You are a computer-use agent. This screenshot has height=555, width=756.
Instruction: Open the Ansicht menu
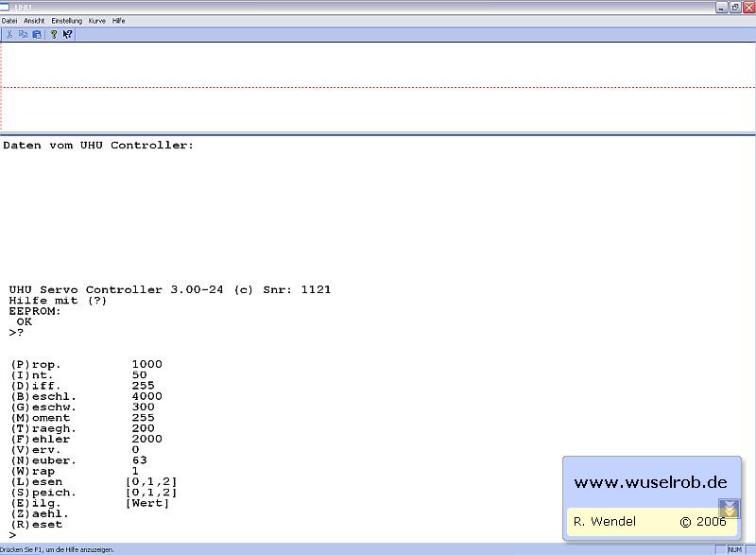pos(34,21)
